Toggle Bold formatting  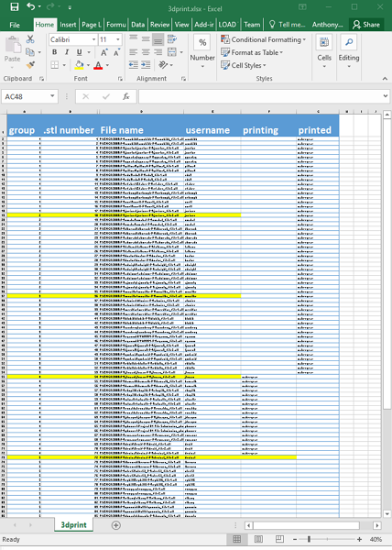coord(54,52)
